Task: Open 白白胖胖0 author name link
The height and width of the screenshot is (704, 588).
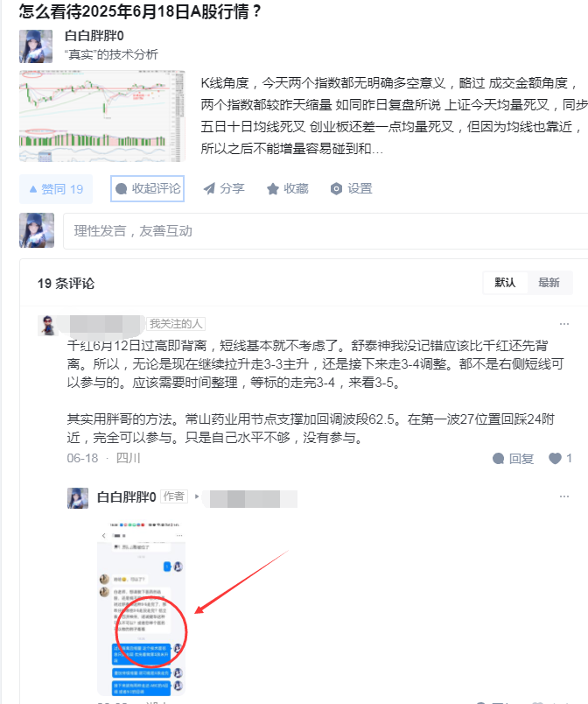Action: tap(94, 36)
